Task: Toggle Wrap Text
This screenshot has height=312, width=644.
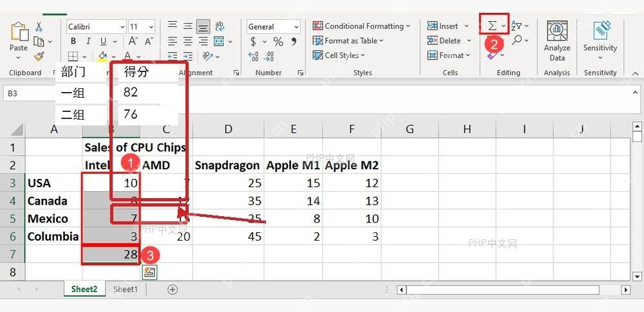Action: 220,26
